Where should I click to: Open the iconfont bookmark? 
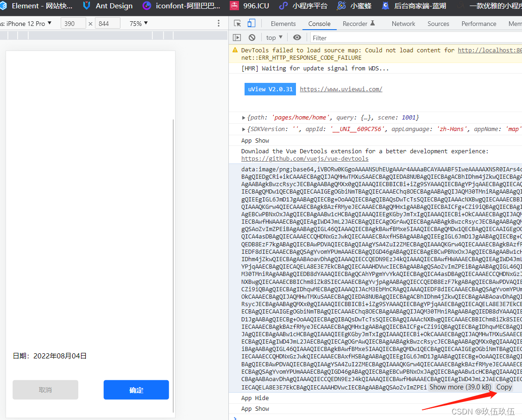(x=182, y=6)
